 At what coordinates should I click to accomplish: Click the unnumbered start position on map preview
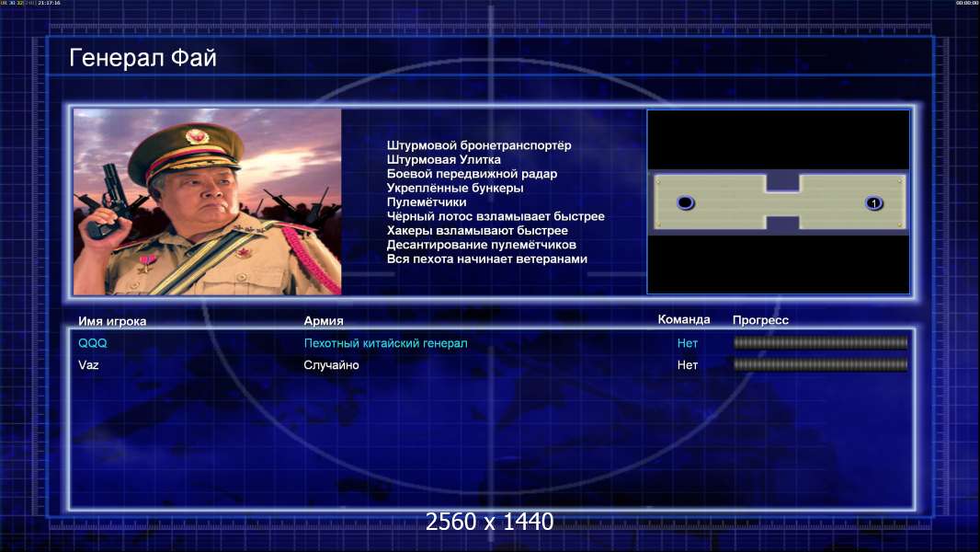[685, 202]
